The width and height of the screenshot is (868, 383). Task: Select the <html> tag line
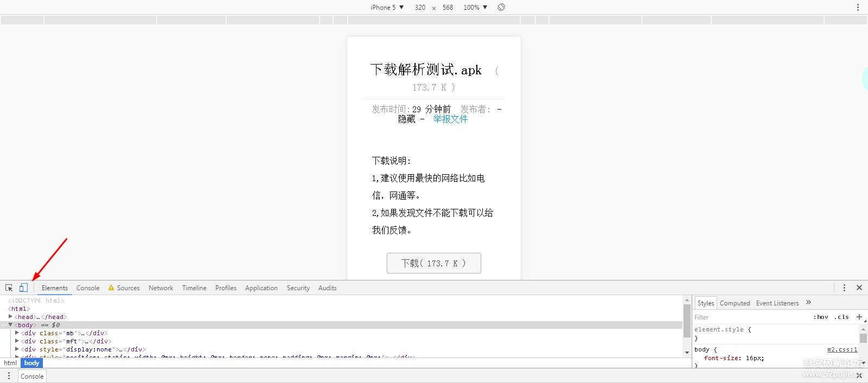pyautogui.click(x=19, y=309)
